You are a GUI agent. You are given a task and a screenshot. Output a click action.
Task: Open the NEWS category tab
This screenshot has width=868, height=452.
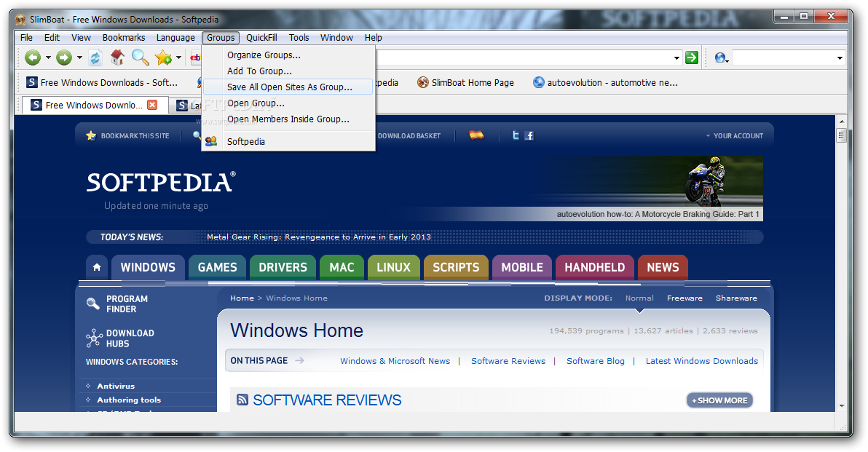coord(663,267)
